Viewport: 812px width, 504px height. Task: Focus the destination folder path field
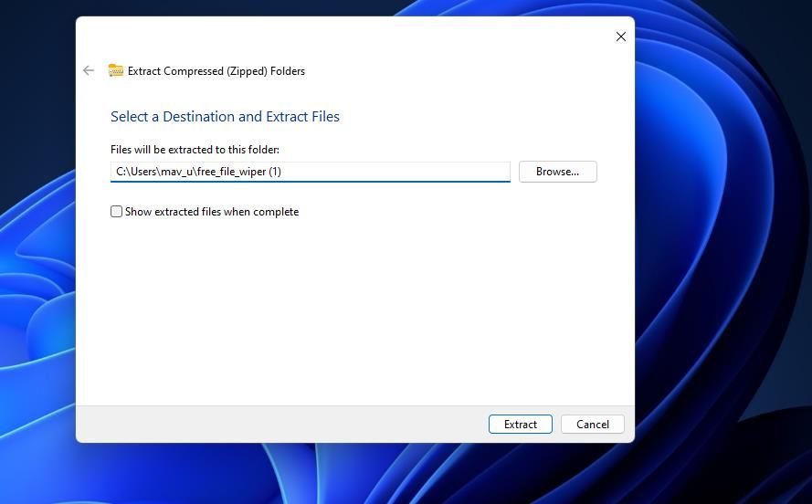pyautogui.click(x=311, y=172)
